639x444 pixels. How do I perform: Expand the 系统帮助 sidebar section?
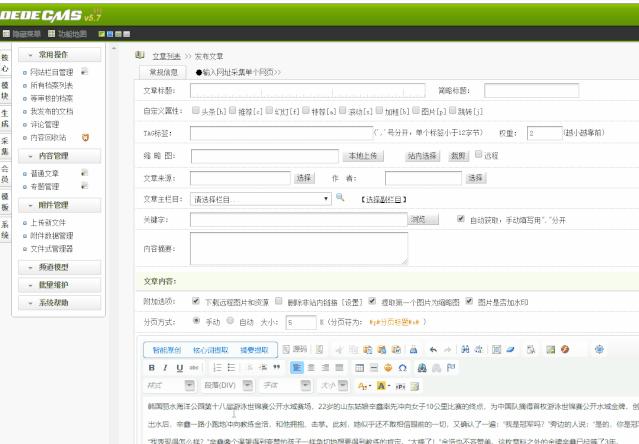59,303
